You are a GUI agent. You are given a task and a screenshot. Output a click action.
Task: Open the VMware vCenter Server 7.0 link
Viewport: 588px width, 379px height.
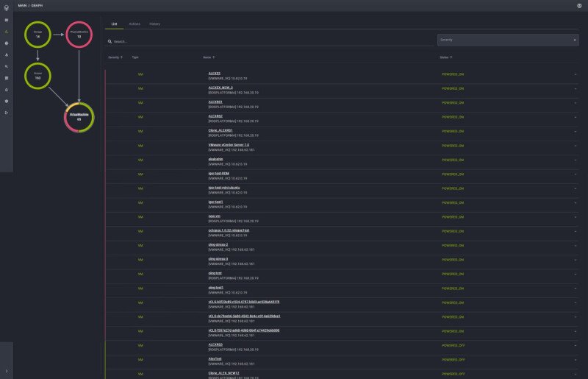(x=229, y=144)
